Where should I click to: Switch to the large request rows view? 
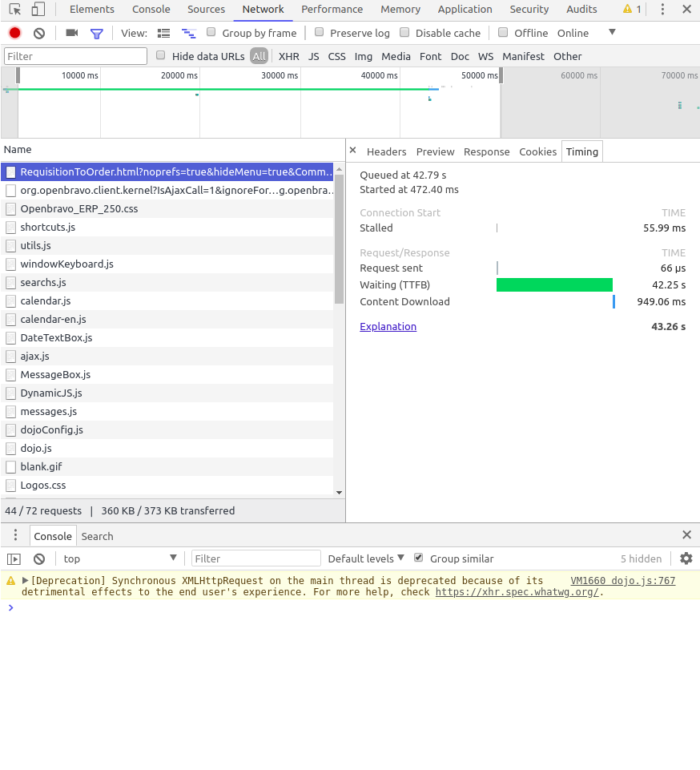(x=164, y=33)
